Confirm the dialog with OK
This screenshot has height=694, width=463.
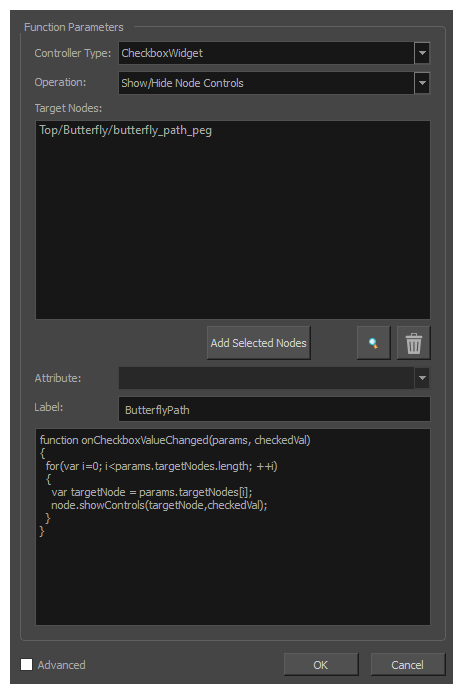(x=321, y=664)
